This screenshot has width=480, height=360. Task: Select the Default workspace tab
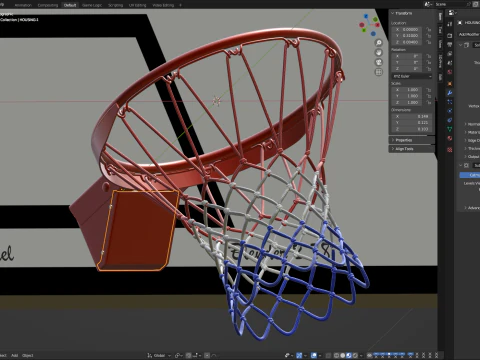point(70,5)
